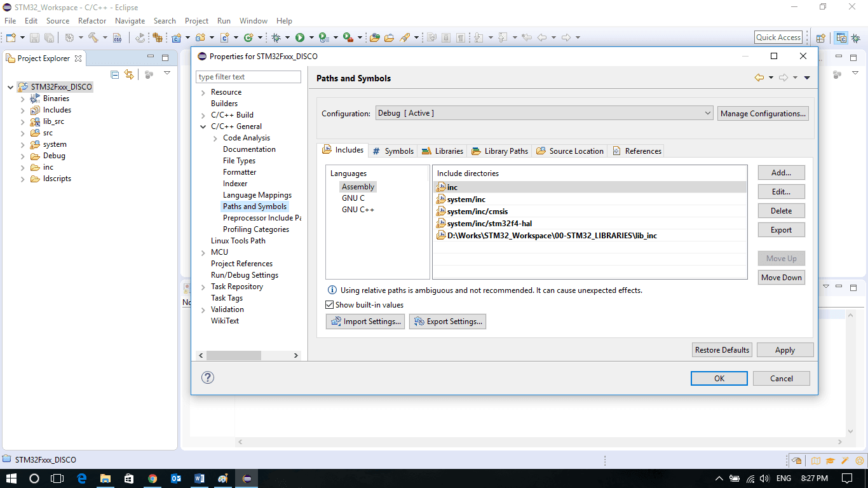
Task: Select Preprocessor Include Paths tree item
Action: pos(261,218)
